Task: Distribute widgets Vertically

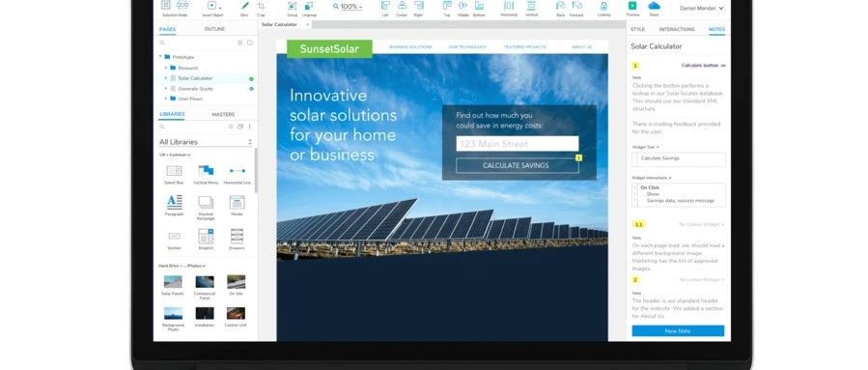Action: (x=531, y=8)
